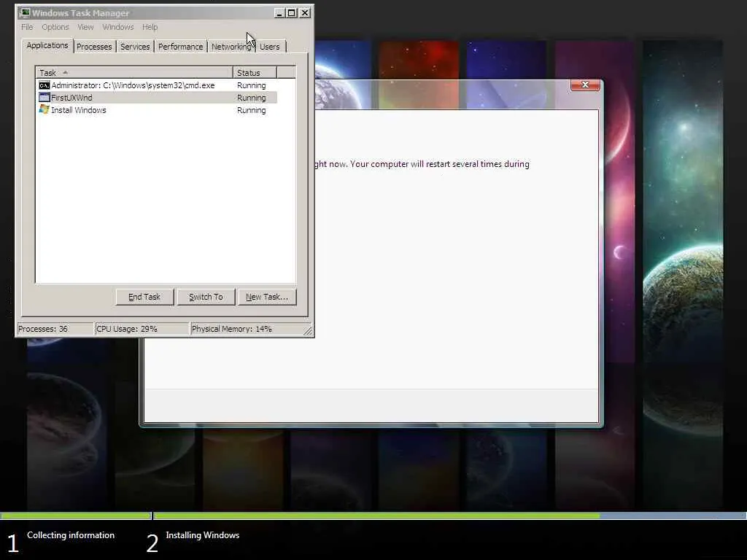Select the FirstUXWnd task row
This screenshot has width=747, height=560.
coord(158,98)
